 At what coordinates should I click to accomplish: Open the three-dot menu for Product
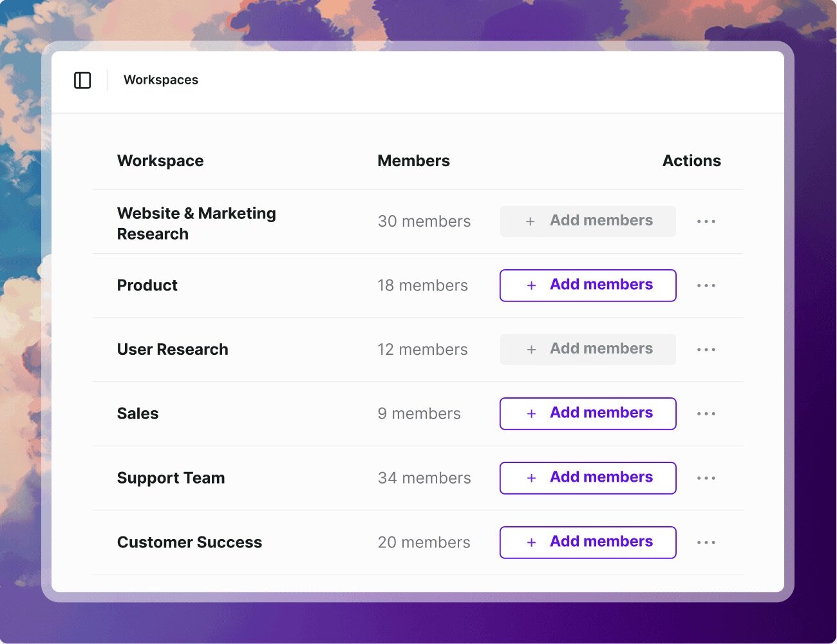click(x=706, y=285)
